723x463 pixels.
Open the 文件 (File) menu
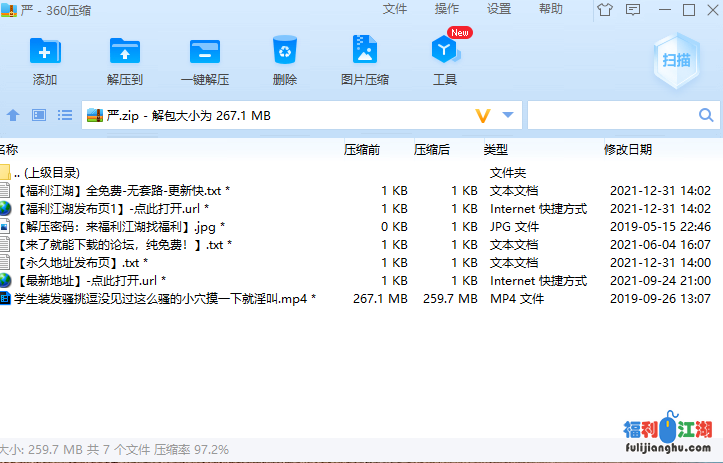coord(395,9)
